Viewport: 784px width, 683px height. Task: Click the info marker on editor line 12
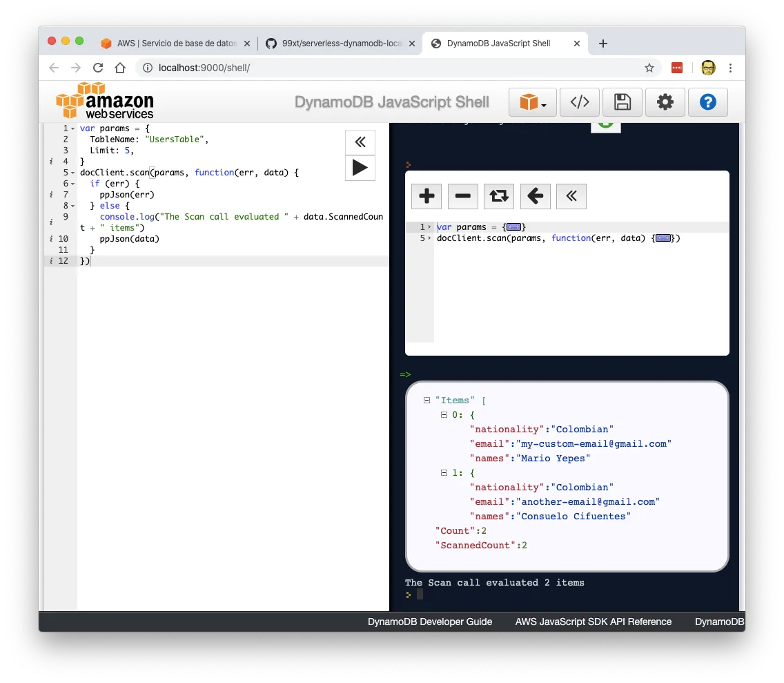[x=51, y=260]
